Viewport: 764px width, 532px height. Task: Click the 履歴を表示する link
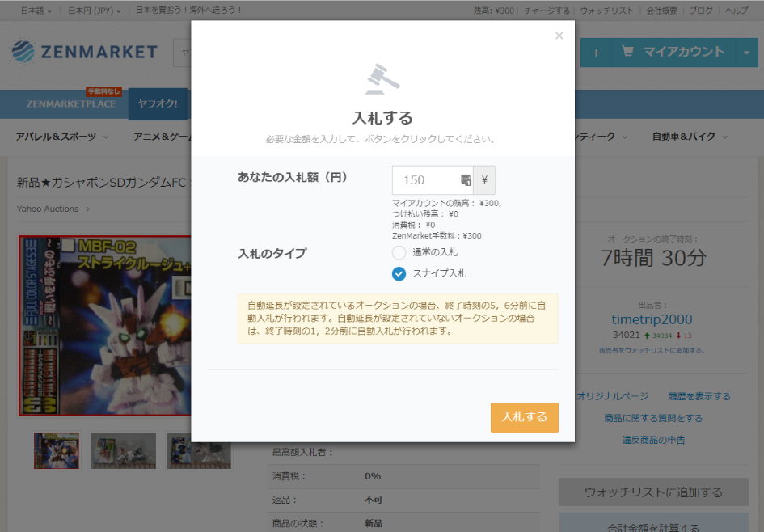pyautogui.click(x=699, y=396)
